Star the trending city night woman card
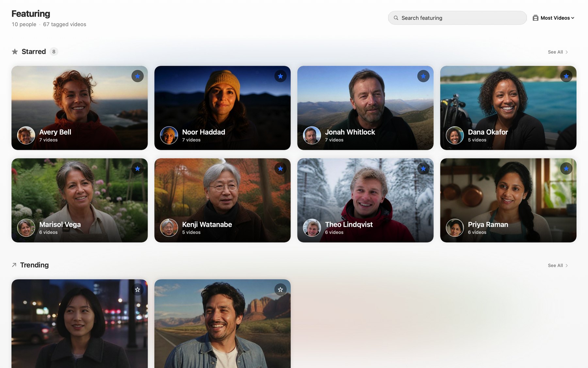Image resolution: width=588 pixels, height=368 pixels. (138, 290)
